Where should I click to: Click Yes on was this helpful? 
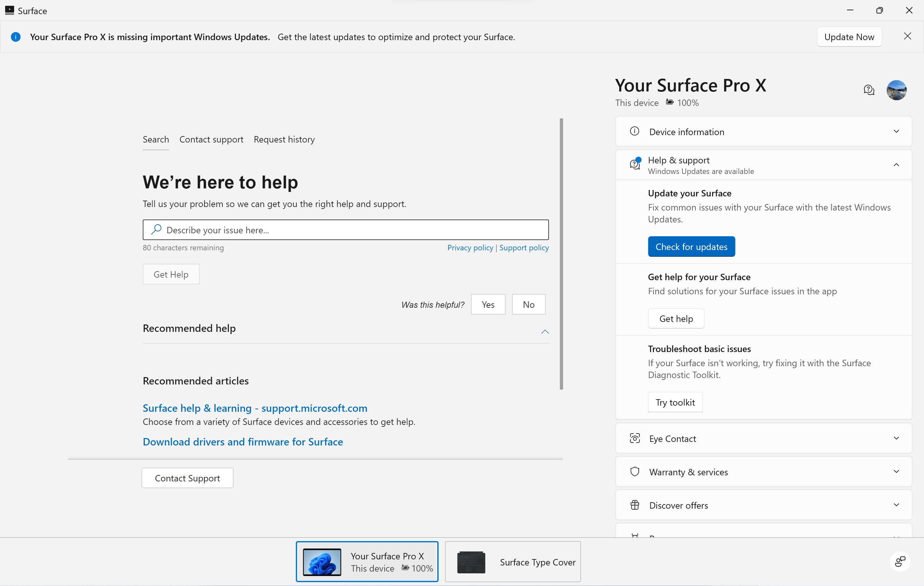click(488, 304)
